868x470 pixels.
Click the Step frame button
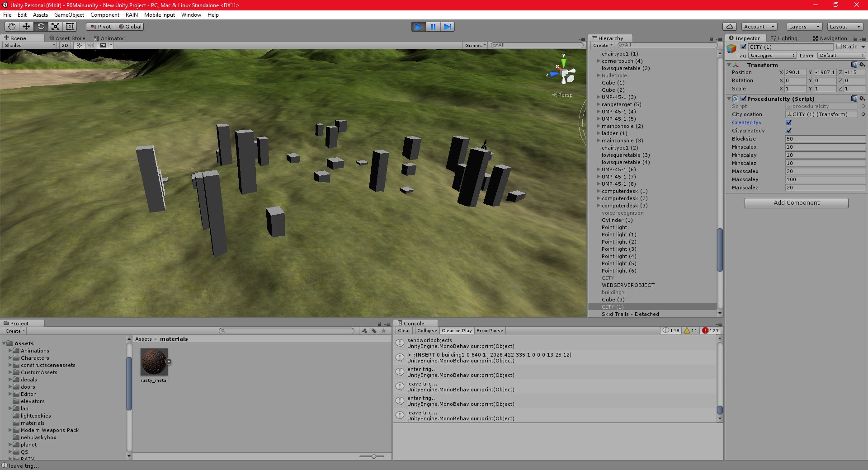(x=448, y=27)
